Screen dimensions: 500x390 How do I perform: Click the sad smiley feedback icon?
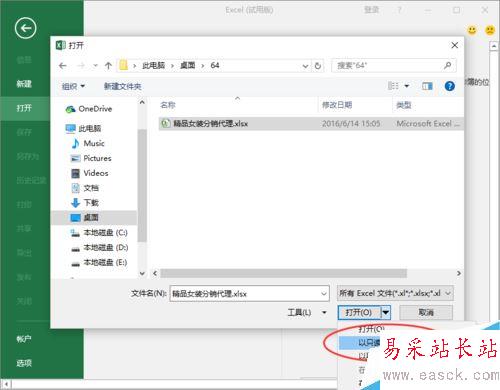pyautogui.click(x=490, y=30)
